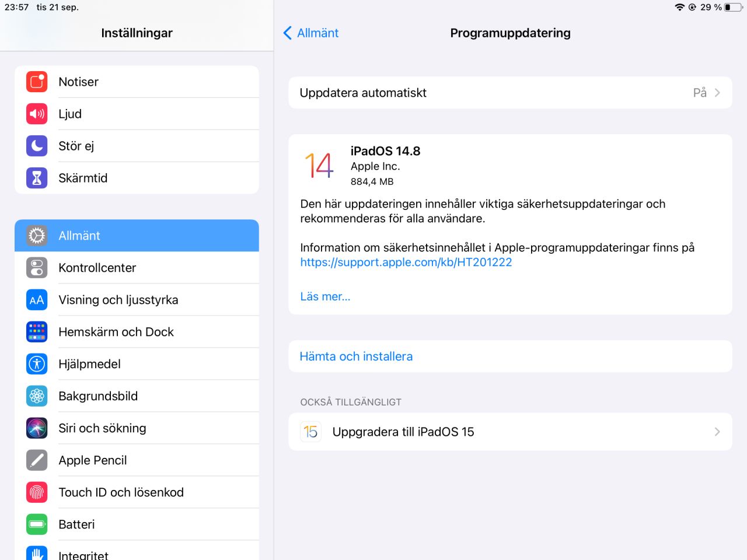Open the support.apple.com HT201222 link
The image size is (747, 560).
(x=406, y=262)
